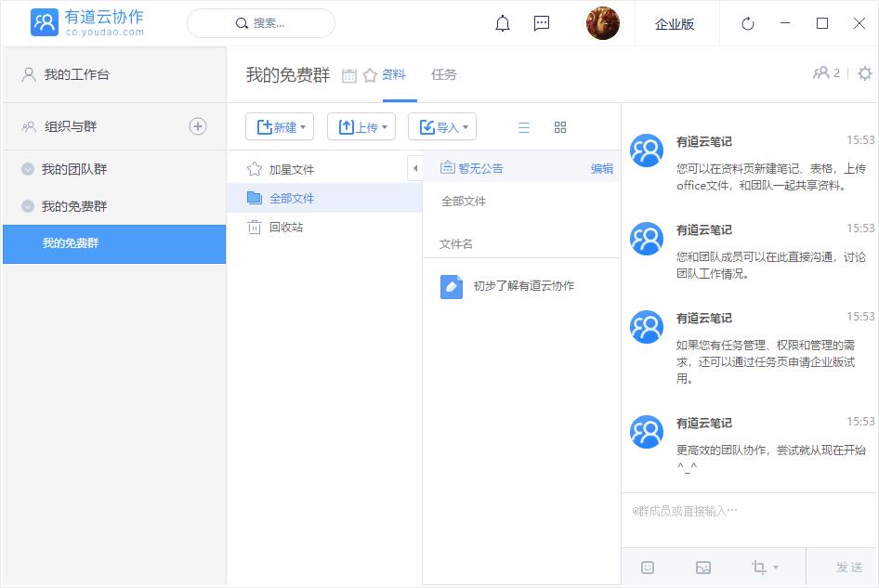This screenshot has width=879, height=588.
Task: Click 编辑 announcement link
Action: (601, 168)
